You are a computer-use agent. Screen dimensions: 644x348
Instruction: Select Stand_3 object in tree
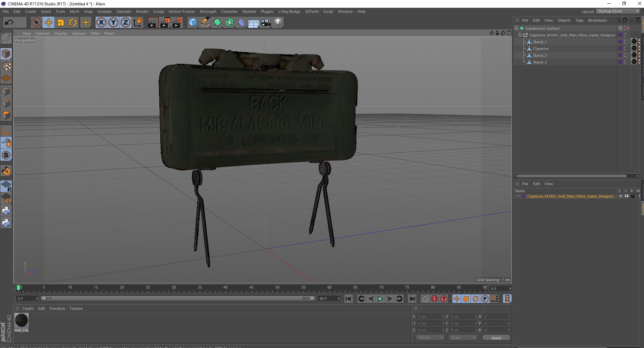tap(539, 55)
